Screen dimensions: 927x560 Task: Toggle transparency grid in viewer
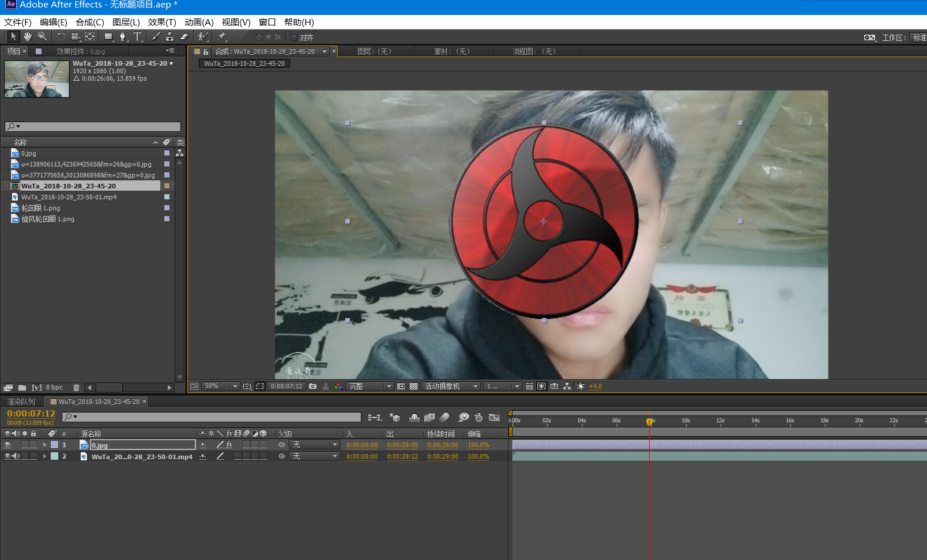point(413,386)
